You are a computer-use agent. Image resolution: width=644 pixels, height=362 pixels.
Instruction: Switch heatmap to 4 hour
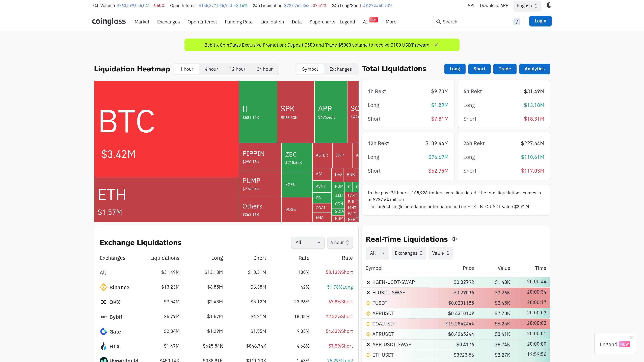[x=211, y=69]
